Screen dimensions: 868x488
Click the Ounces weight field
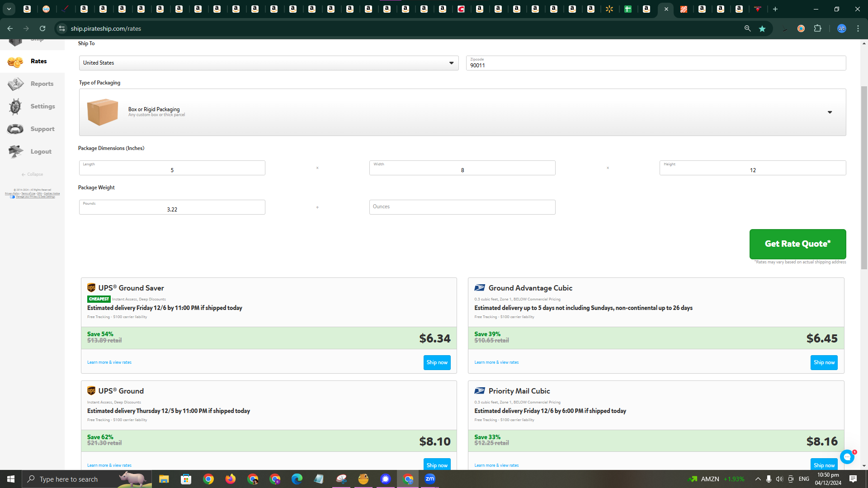click(462, 207)
